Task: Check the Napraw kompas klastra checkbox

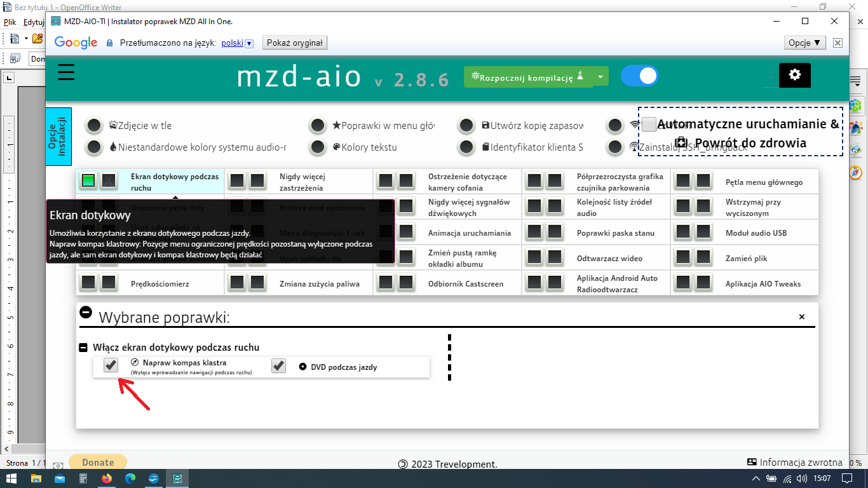Action: (x=111, y=365)
